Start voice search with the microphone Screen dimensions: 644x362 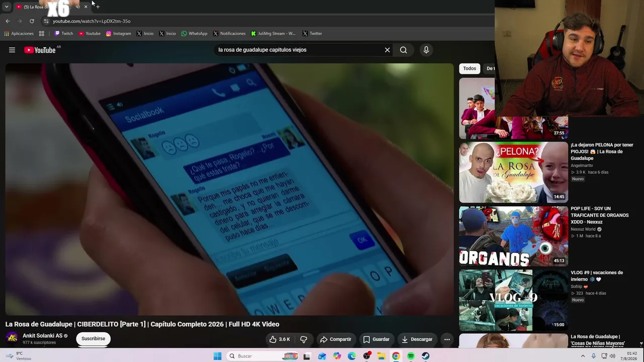tap(426, 50)
